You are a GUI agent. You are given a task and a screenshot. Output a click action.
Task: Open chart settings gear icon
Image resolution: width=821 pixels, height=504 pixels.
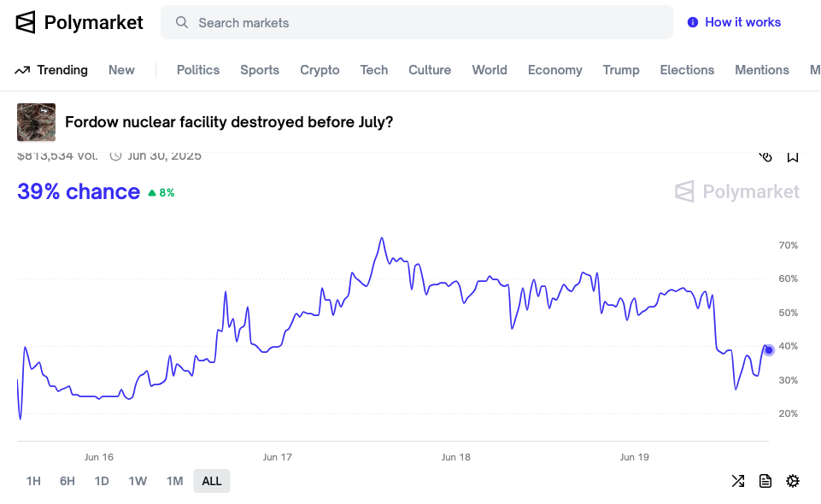coord(793,481)
